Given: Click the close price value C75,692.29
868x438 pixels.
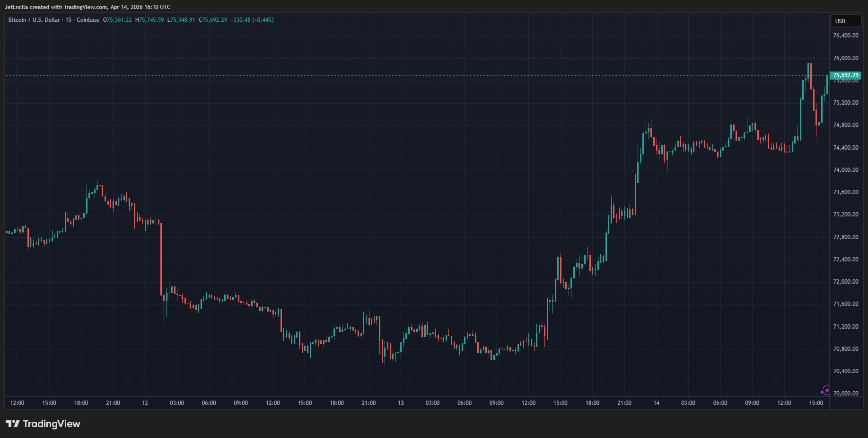Looking at the screenshot, I should pyautogui.click(x=213, y=20).
